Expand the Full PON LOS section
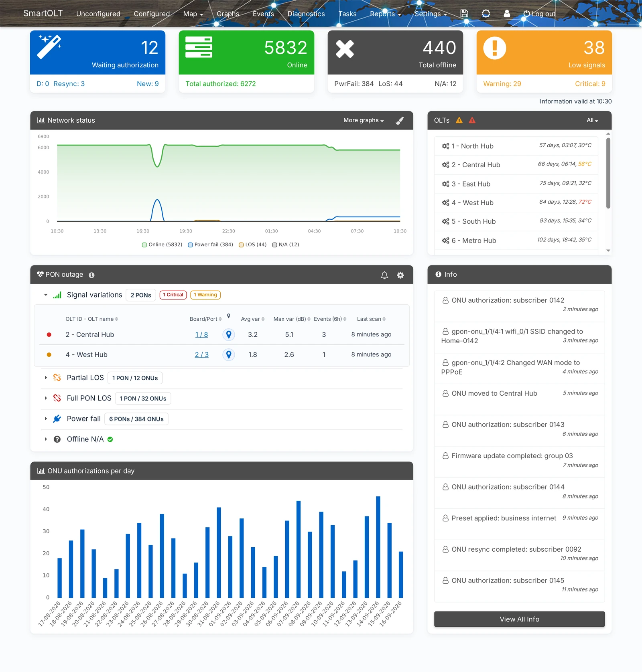 [x=46, y=398]
